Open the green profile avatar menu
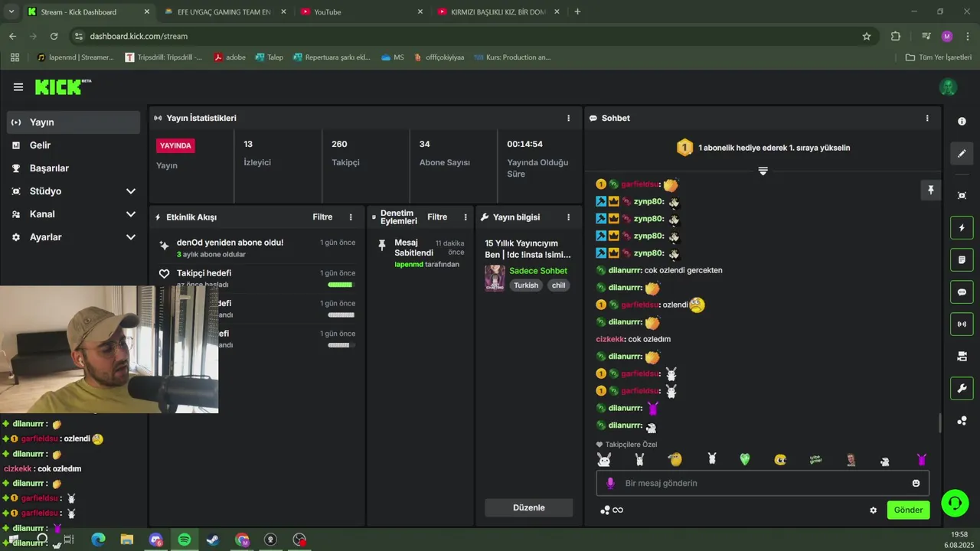Screen dimensions: 980x551 (948, 87)
